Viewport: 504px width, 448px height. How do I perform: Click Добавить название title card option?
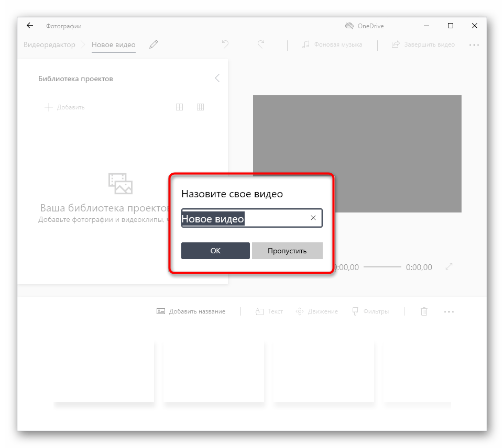(x=191, y=311)
